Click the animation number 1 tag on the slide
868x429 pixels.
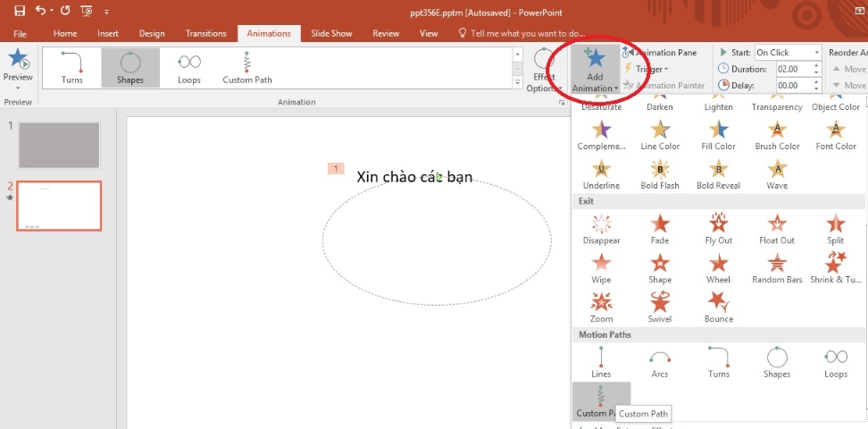[336, 169]
